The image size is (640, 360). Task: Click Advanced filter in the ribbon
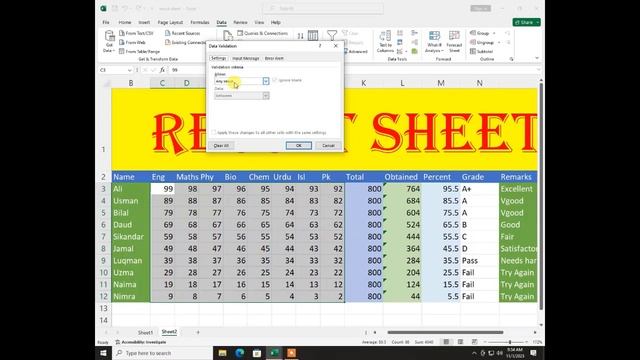[x=356, y=51]
